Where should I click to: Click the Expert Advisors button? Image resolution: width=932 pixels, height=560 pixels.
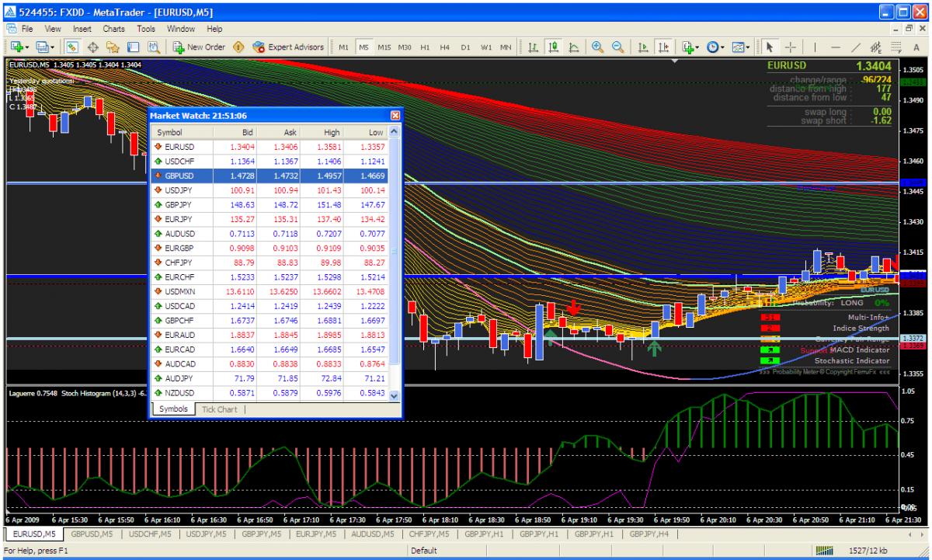[289, 47]
